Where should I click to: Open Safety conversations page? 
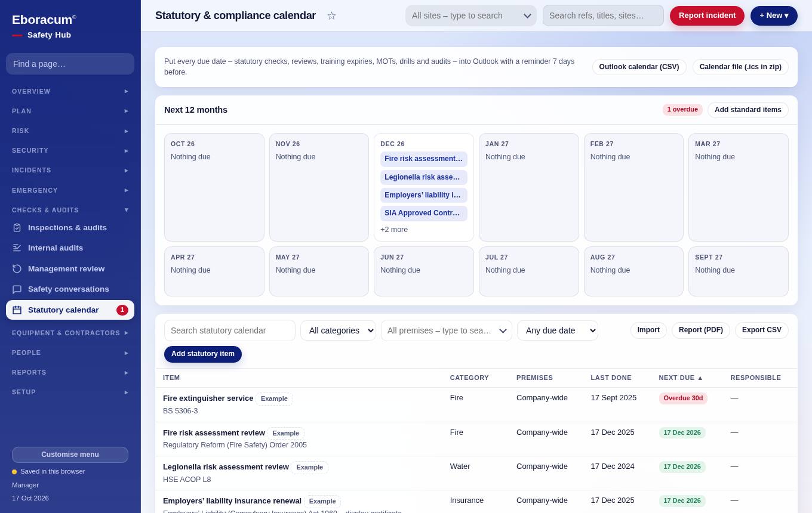point(70,289)
